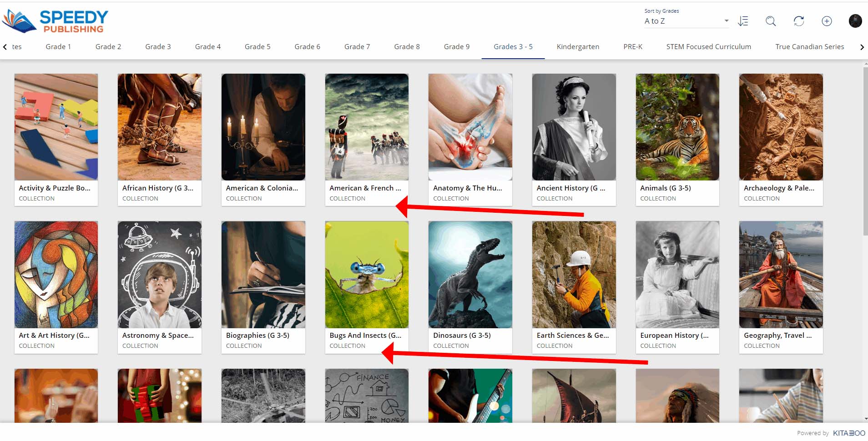Select the Grades 3 - 5 tab

[513, 46]
